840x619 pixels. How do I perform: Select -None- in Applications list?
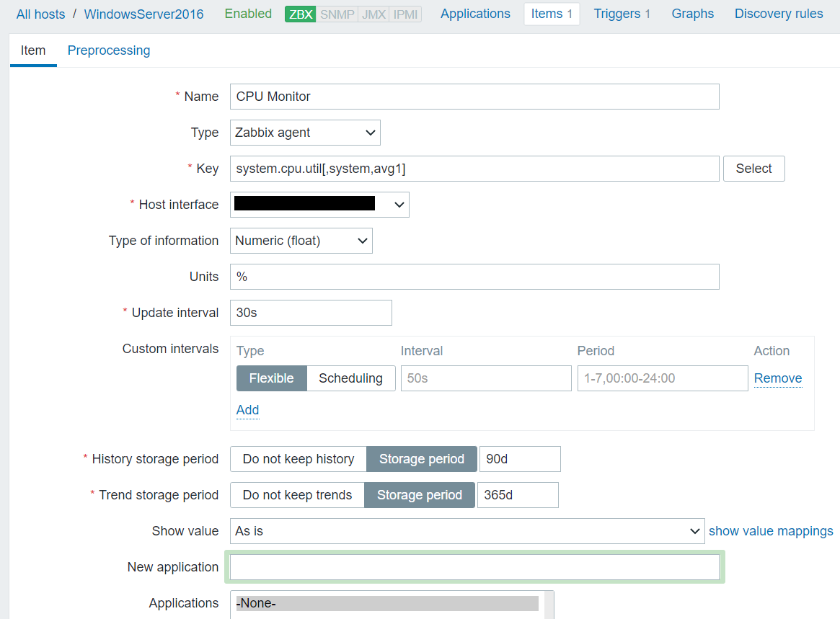coord(387,603)
